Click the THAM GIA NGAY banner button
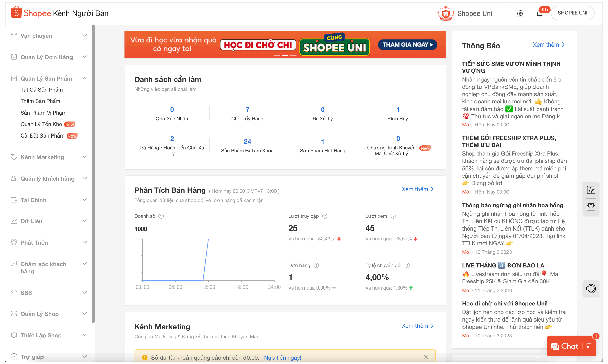 (x=407, y=45)
